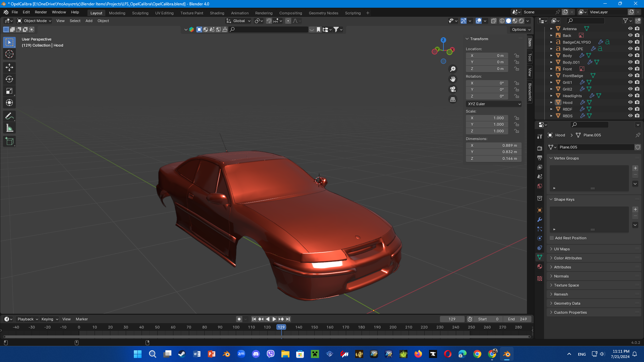Select the Rotate tool
Image resolution: width=644 pixels, height=362 pixels.
[x=9, y=79]
